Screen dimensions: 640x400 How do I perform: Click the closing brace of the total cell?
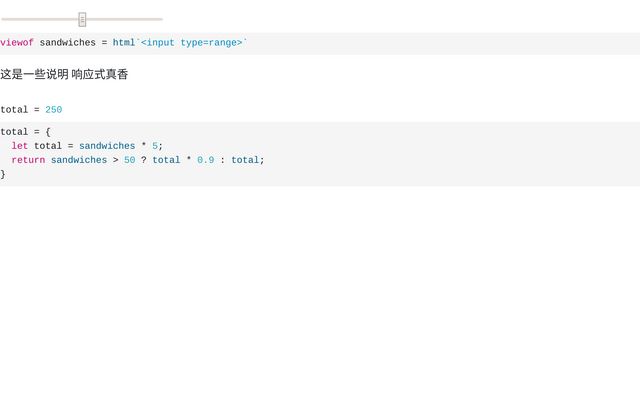(x=3, y=174)
